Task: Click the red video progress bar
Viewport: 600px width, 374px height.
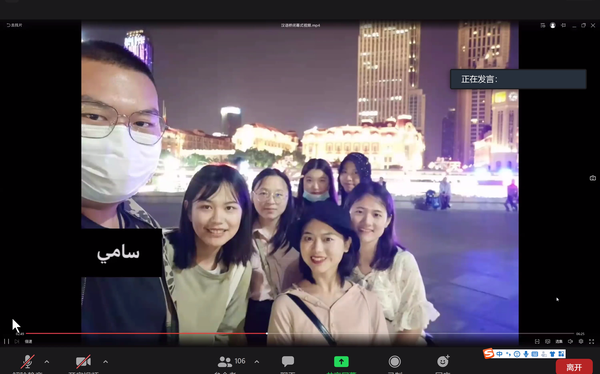Action: click(147, 333)
